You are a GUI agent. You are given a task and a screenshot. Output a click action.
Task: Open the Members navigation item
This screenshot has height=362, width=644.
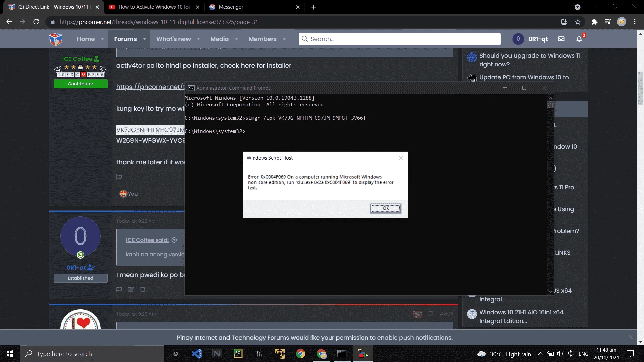click(x=262, y=39)
